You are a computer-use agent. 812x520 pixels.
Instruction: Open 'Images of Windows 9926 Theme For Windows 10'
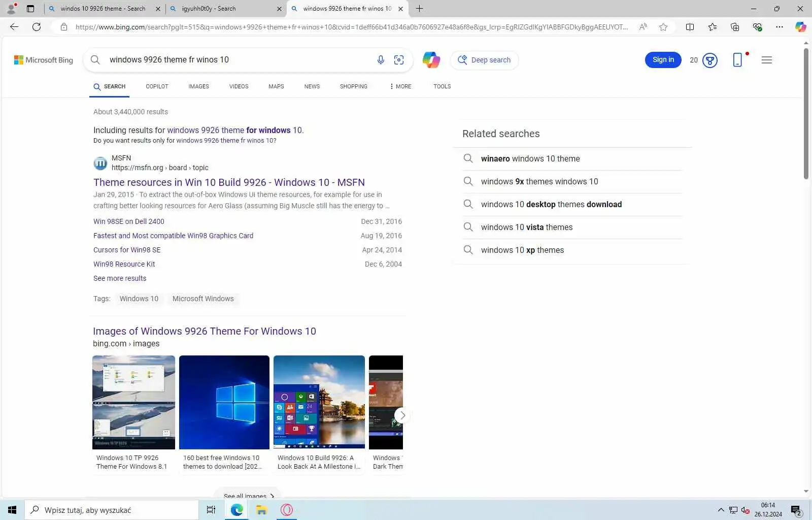(x=205, y=331)
